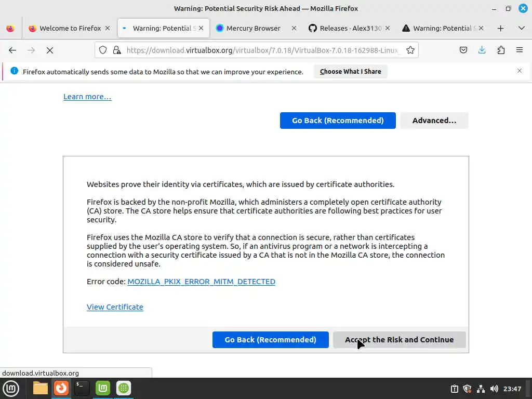Open tracking protection shield icon

click(103, 50)
